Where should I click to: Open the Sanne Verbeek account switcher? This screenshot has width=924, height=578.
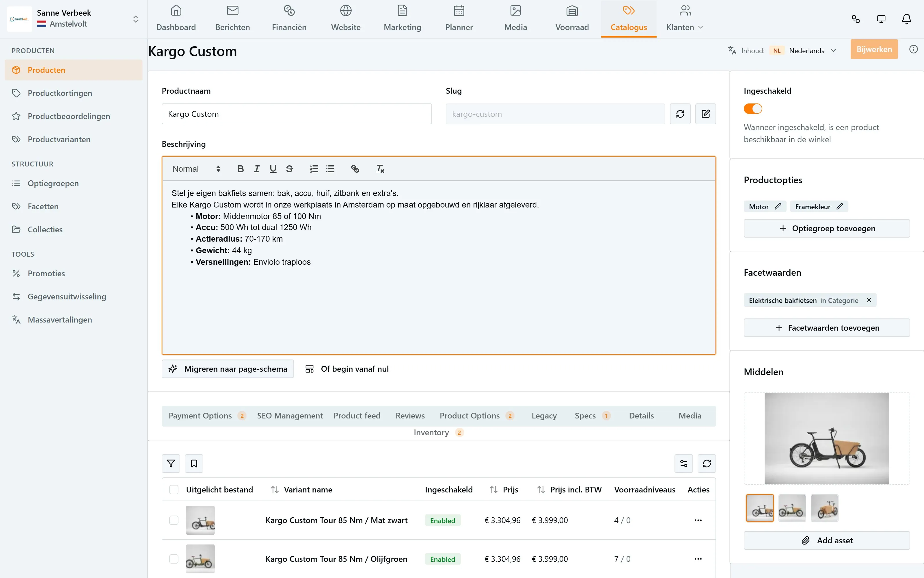click(x=74, y=19)
